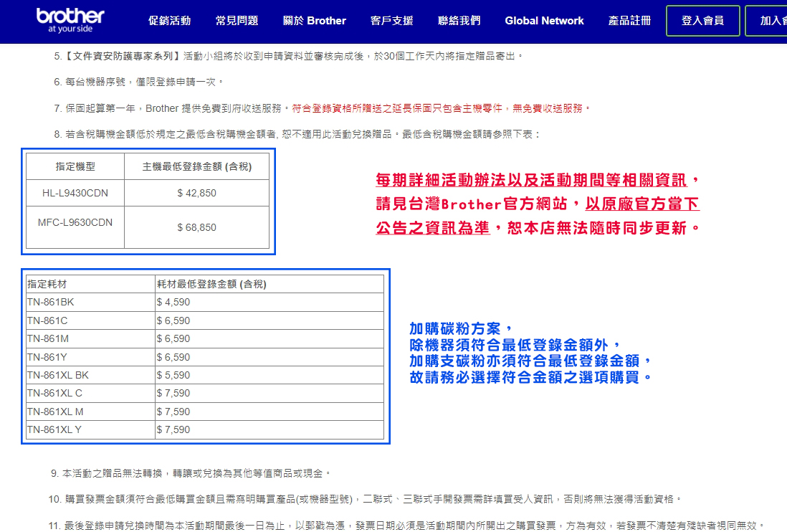Open the Global Network link
This screenshot has width=787, height=532.
pyautogui.click(x=544, y=21)
